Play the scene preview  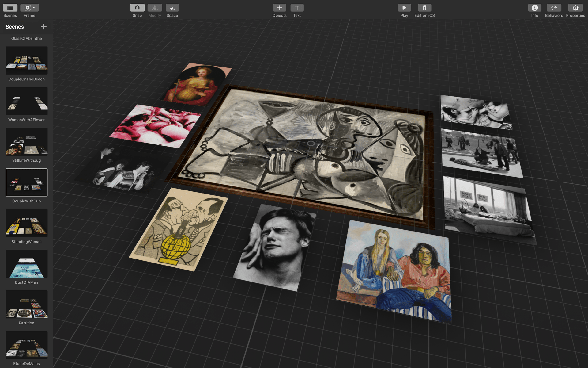404,8
